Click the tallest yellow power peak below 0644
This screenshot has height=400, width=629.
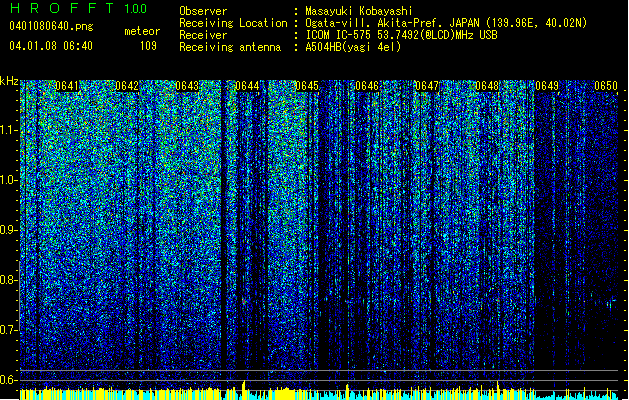(243, 390)
